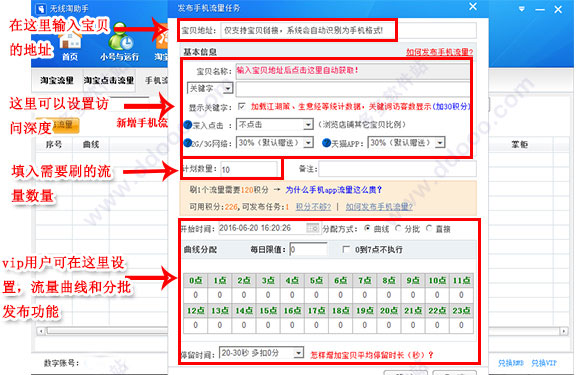Focus the keyword text field beside 关键字
576x375 pixels.
pyautogui.click(x=353, y=89)
